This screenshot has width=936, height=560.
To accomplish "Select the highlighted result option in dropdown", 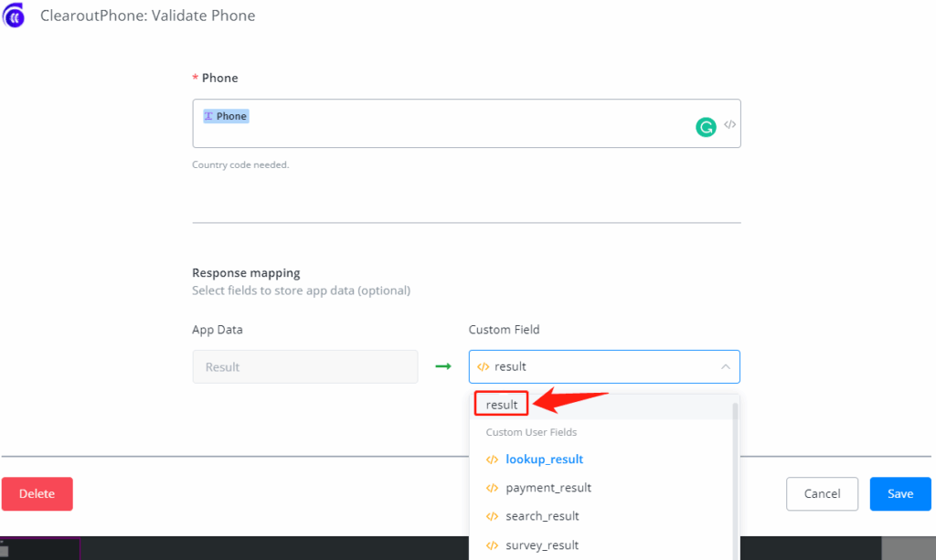I will click(x=502, y=405).
